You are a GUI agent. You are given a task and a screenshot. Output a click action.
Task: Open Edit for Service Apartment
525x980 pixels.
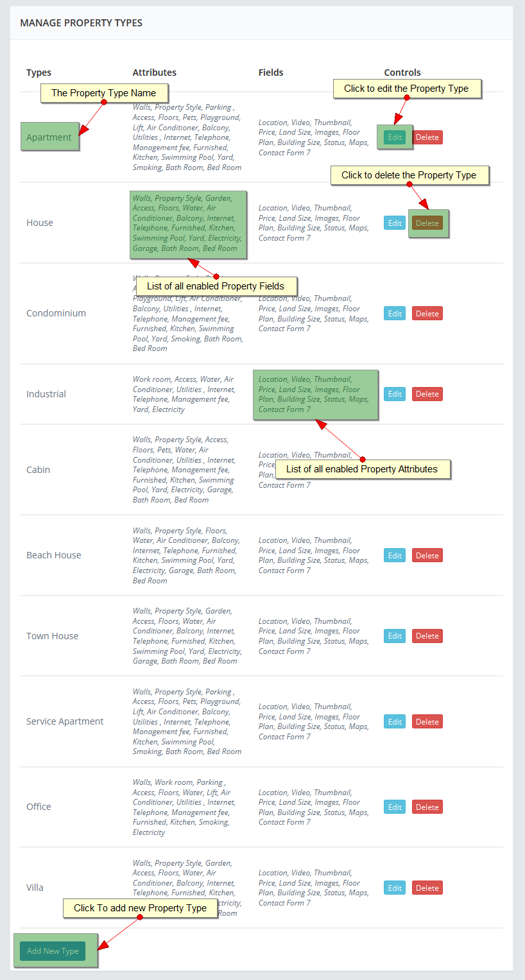coord(395,722)
